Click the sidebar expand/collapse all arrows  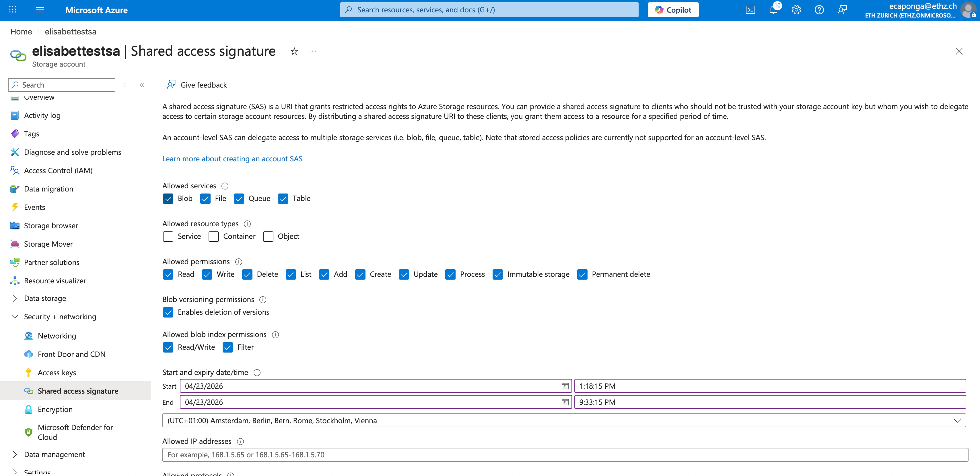point(125,85)
